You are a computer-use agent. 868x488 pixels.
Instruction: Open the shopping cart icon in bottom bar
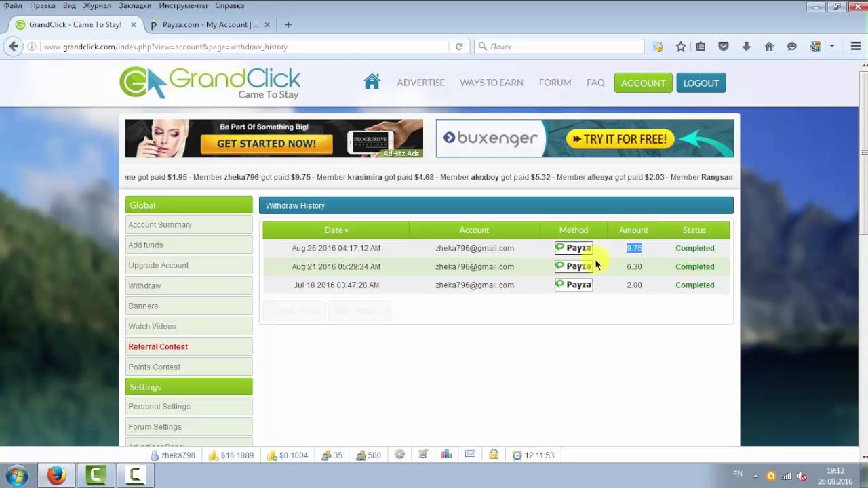[x=423, y=455]
